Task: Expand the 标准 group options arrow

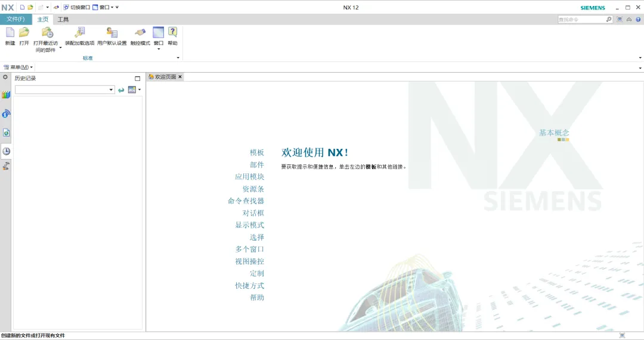Action: (x=178, y=58)
